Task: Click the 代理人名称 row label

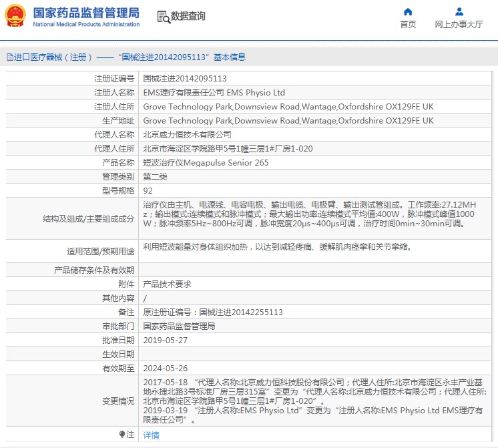Action: [x=114, y=134]
